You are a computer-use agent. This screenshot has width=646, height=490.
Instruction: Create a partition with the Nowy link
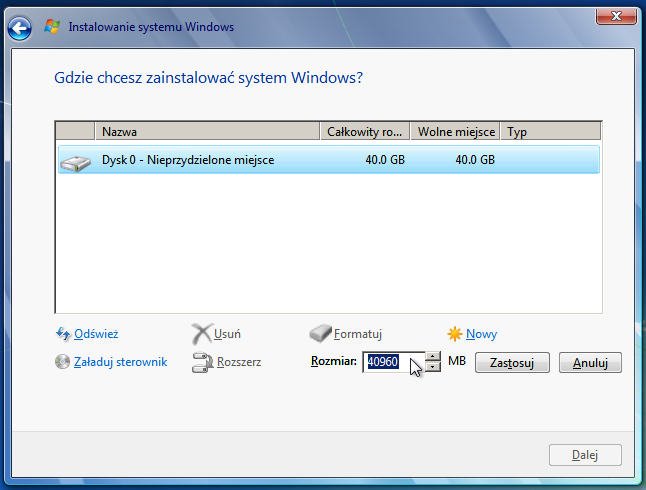pyautogui.click(x=481, y=334)
